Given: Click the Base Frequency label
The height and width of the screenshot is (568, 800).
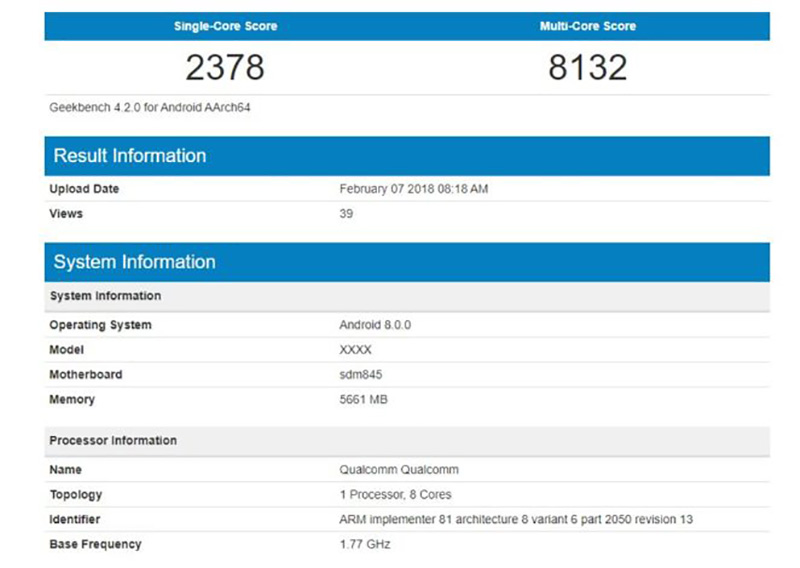Looking at the screenshot, I should pyautogui.click(x=95, y=544).
